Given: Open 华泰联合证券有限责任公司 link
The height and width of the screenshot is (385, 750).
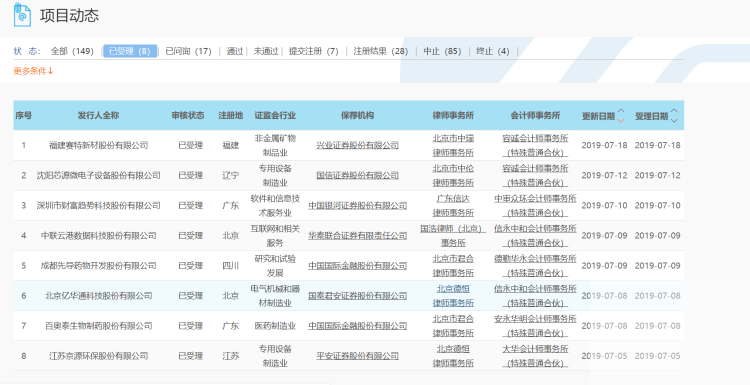Looking at the screenshot, I should [x=357, y=236].
